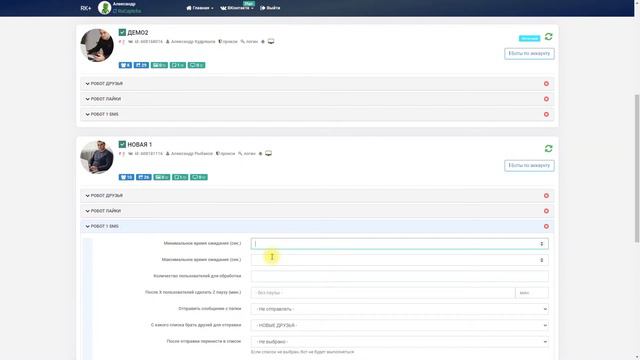Image resolution: width=640 pixels, height=360 pixels.
Task: Open the 'НОВЫЕ ДРУЗЬЯ' friend list dropdown
Action: point(400,325)
